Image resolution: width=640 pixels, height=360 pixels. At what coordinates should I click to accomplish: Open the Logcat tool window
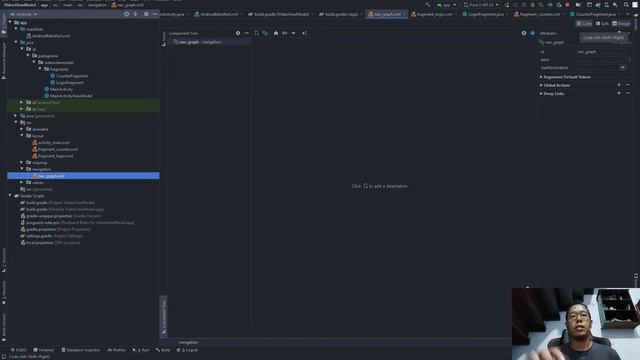click(187, 350)
